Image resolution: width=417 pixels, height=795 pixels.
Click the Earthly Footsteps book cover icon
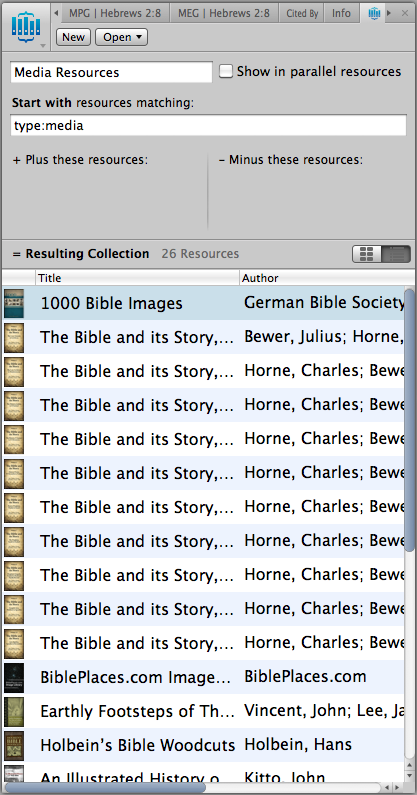pos(14,711)
